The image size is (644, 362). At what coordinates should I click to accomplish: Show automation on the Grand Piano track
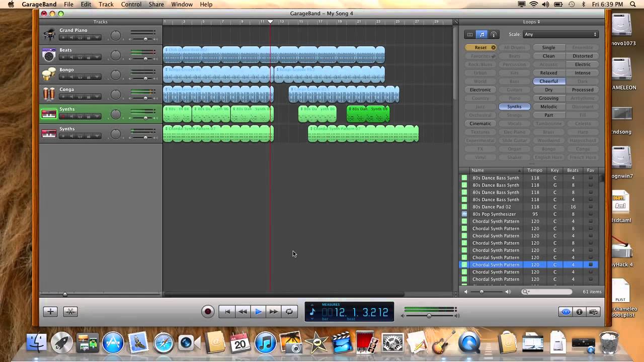(97, 37)
